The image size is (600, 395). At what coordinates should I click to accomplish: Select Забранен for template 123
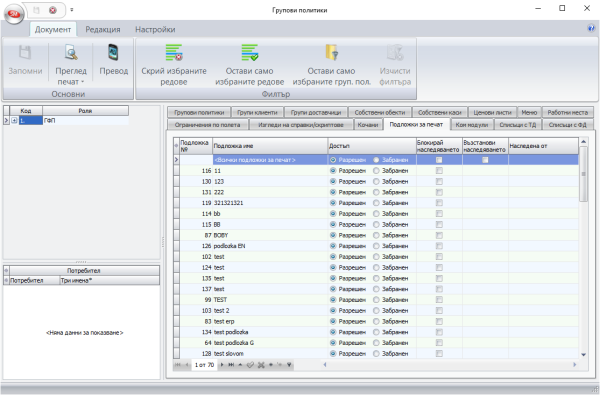[377, 181]
